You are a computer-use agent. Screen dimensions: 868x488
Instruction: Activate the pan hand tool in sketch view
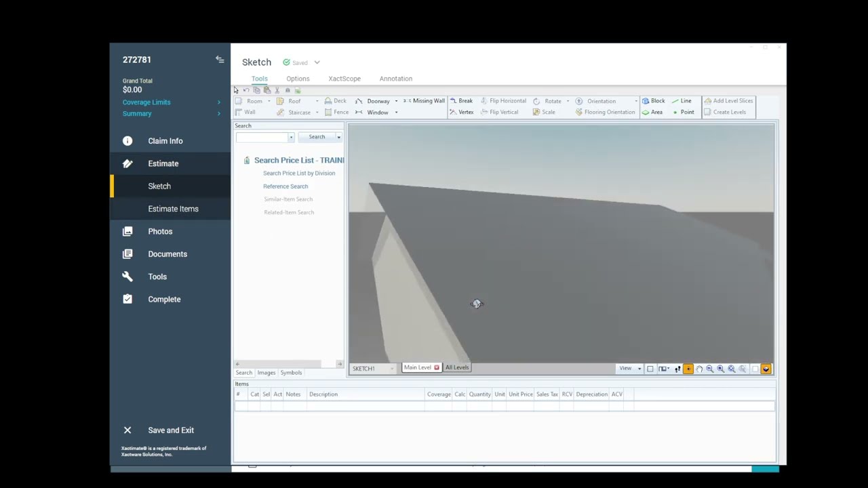699,369
